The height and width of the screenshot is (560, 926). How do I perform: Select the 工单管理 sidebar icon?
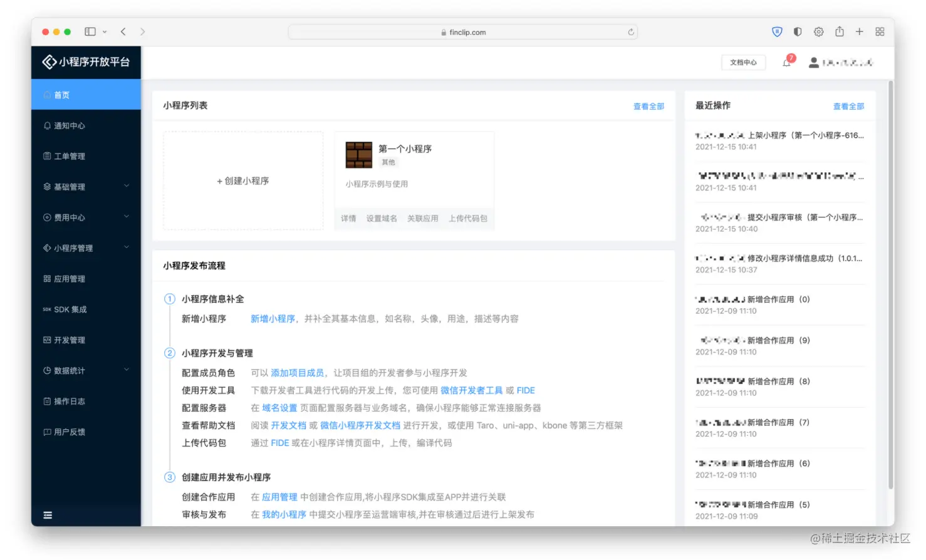pos(47,156)
